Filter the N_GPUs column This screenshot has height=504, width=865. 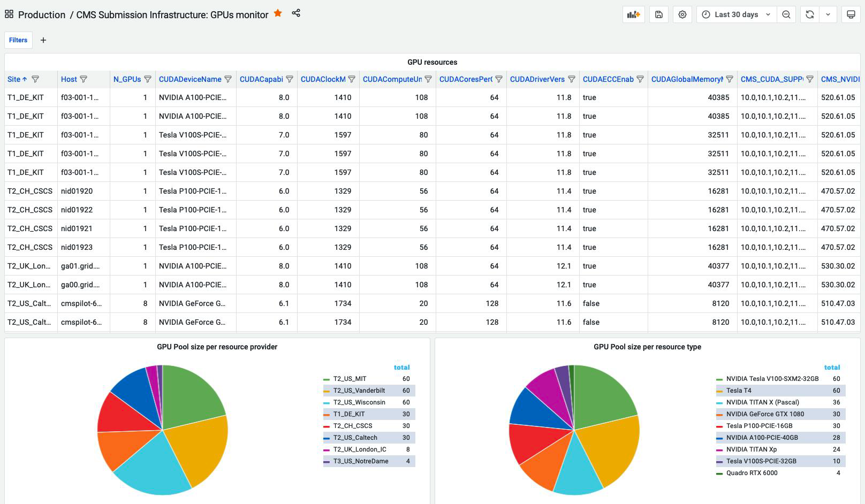148,79
